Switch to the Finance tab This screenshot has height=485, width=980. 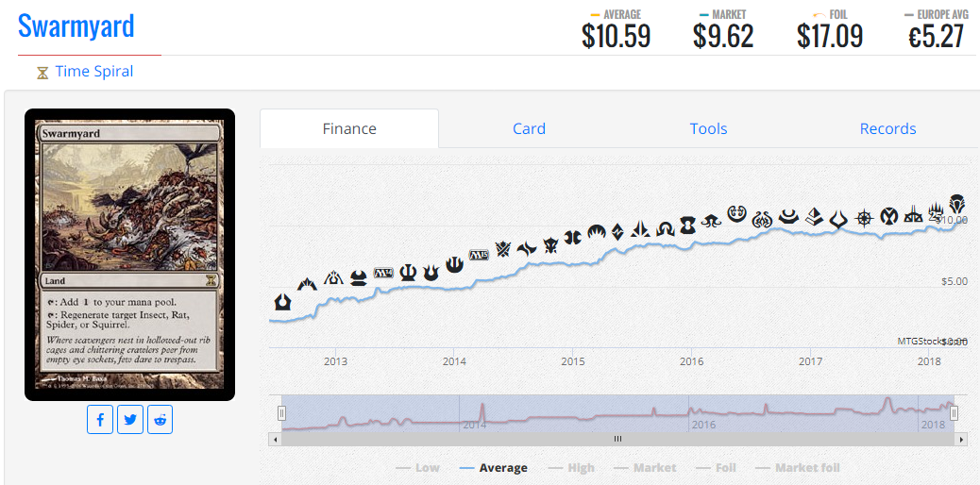pyautogui.click(x=349, y=128)
